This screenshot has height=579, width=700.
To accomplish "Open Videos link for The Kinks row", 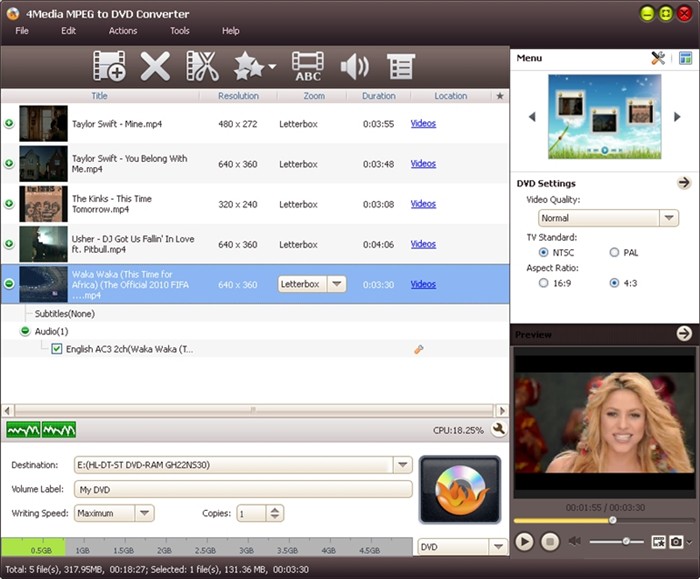I will click(423, 204).
